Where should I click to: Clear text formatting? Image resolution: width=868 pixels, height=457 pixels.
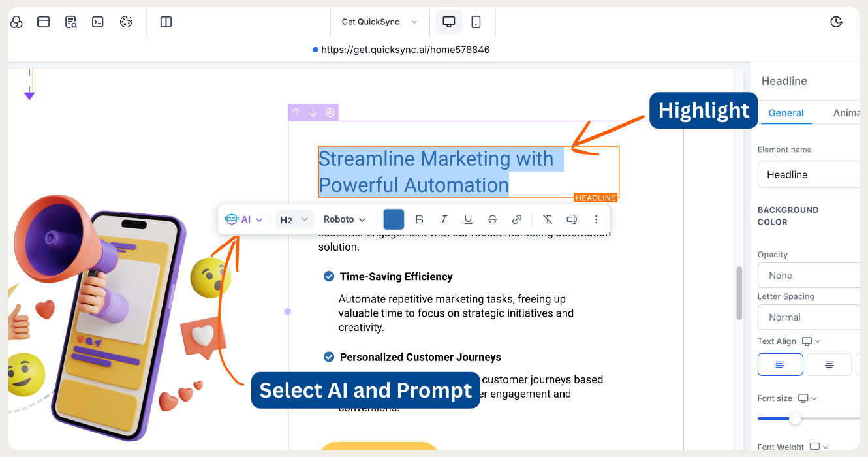(548, 219)
